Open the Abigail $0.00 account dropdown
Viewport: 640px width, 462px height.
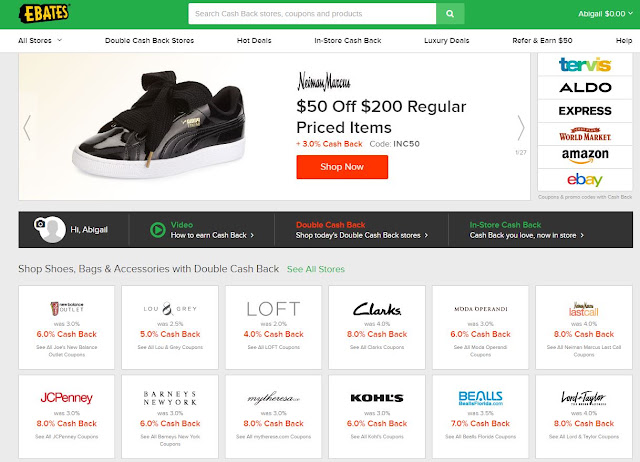[605, 14]
